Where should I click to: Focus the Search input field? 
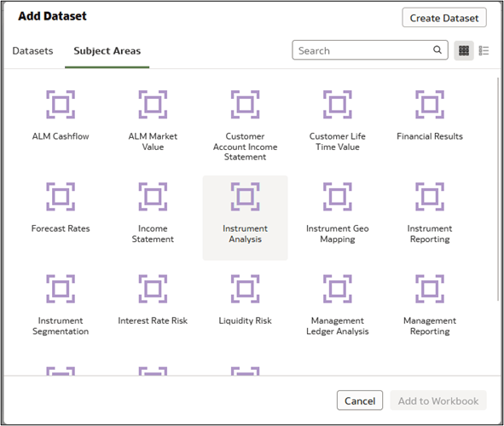point(370,50)
